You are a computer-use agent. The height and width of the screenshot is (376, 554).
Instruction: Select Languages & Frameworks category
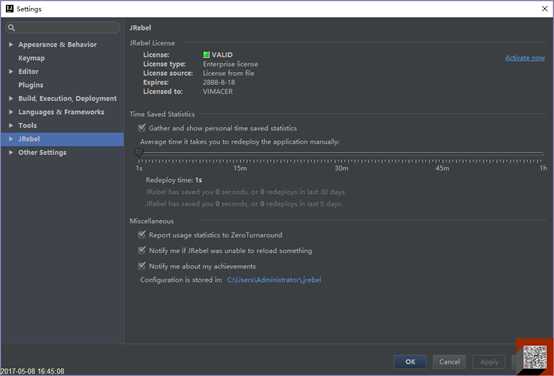click(x=61, y=112)
